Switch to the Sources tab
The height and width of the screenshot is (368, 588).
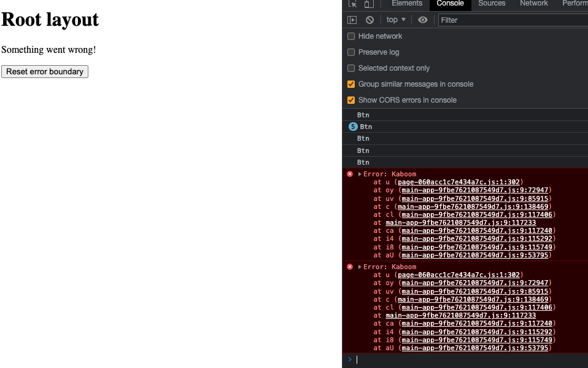(492, 4)
